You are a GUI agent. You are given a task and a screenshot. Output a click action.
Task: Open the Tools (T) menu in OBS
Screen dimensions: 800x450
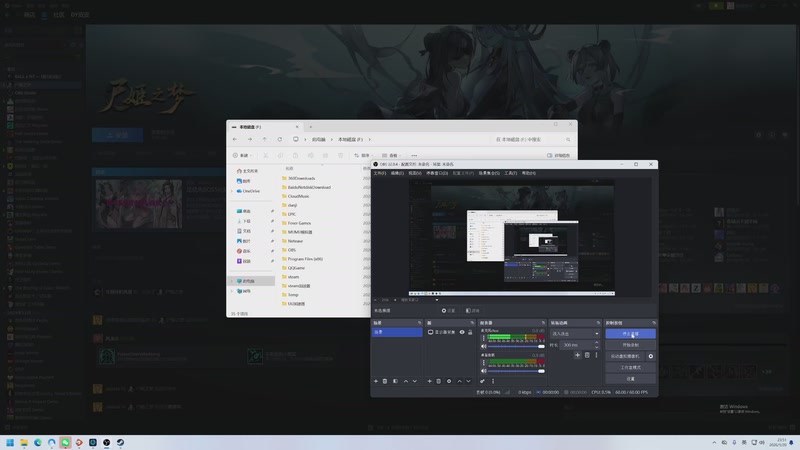click(511, 173)
